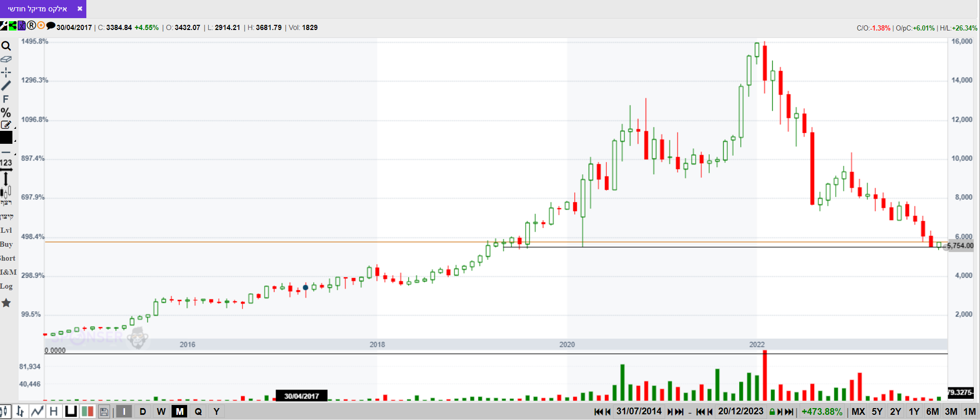Pick the trend line drawing tool

[x=6, y=85]
